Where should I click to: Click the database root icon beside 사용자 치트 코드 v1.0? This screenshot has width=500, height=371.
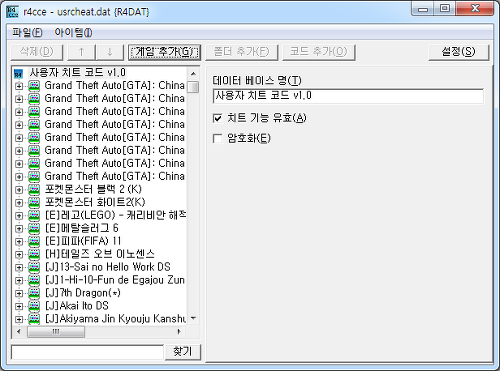pyautogui.click(x=19, y=73)
